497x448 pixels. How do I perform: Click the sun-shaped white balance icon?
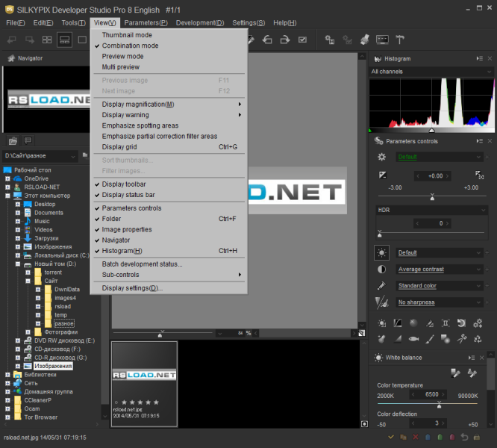(x=382, y=252)
